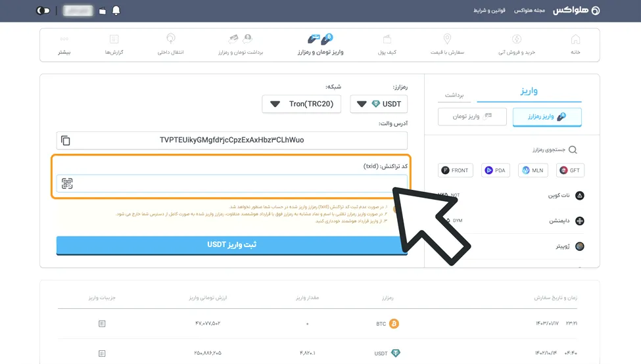This screenshot has height=364, width=641.
Task: Click the QR scan icon in txid field
Action: 67,183
